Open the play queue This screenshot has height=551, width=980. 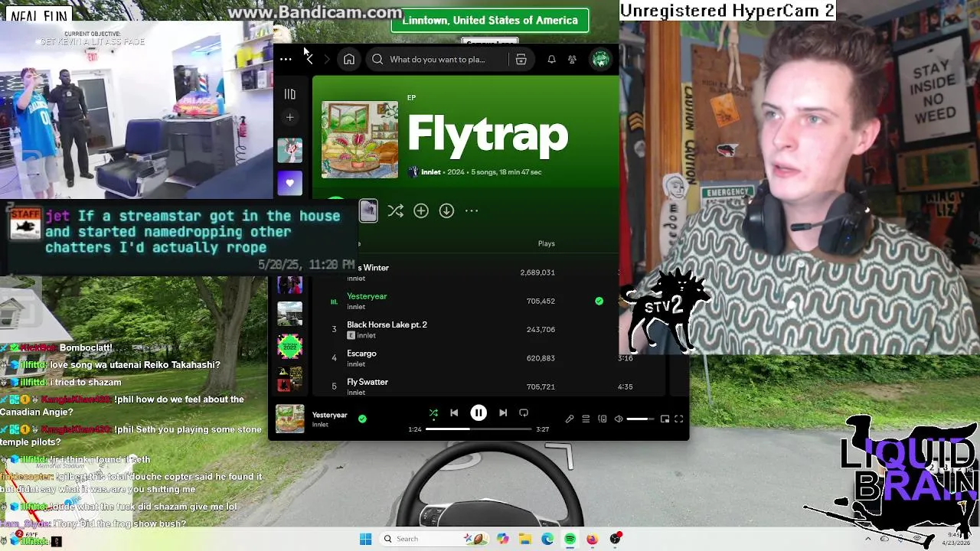pos(586,419)
